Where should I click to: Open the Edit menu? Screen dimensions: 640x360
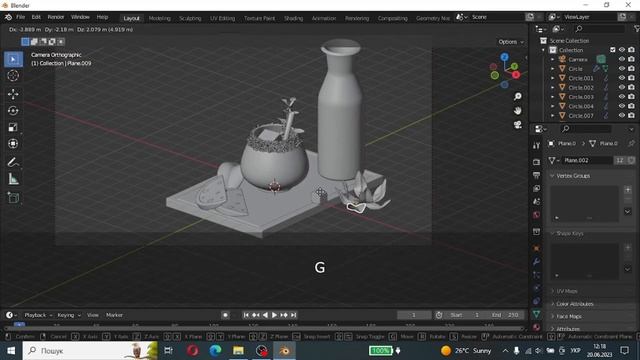(x=36, y=17)
